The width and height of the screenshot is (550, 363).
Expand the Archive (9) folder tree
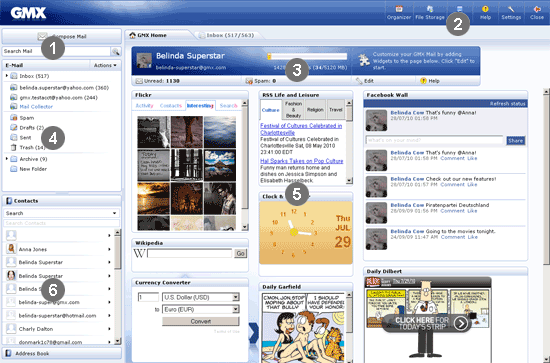point(7,159)
